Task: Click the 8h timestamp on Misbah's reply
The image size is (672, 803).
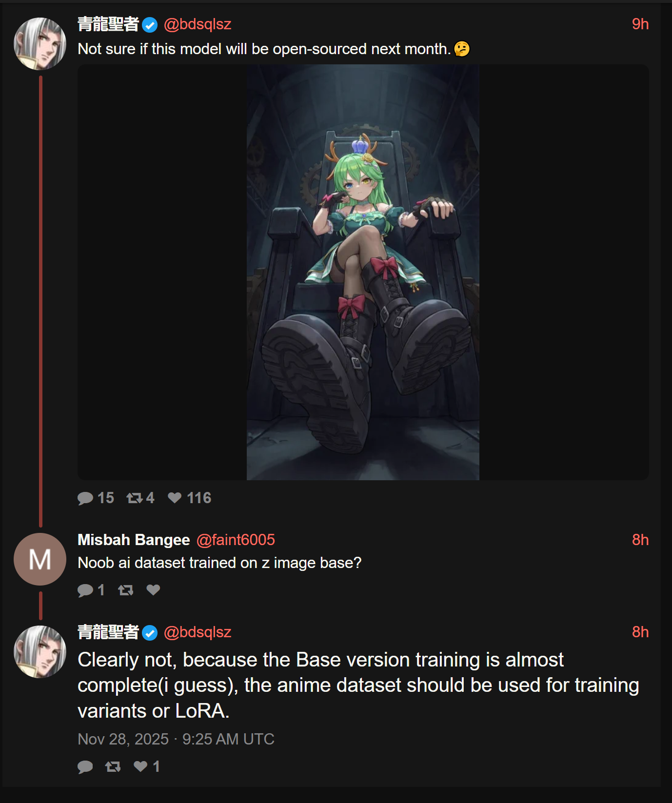Action: [640, 540]
